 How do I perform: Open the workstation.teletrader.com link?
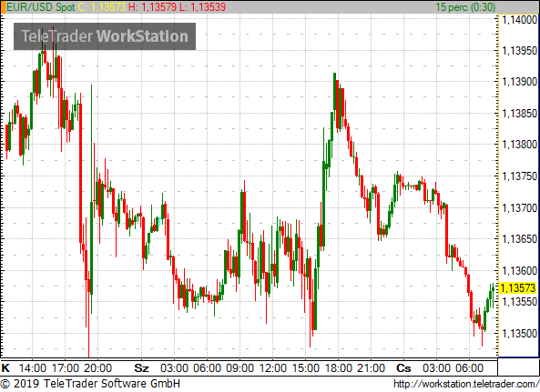point(466,384)
